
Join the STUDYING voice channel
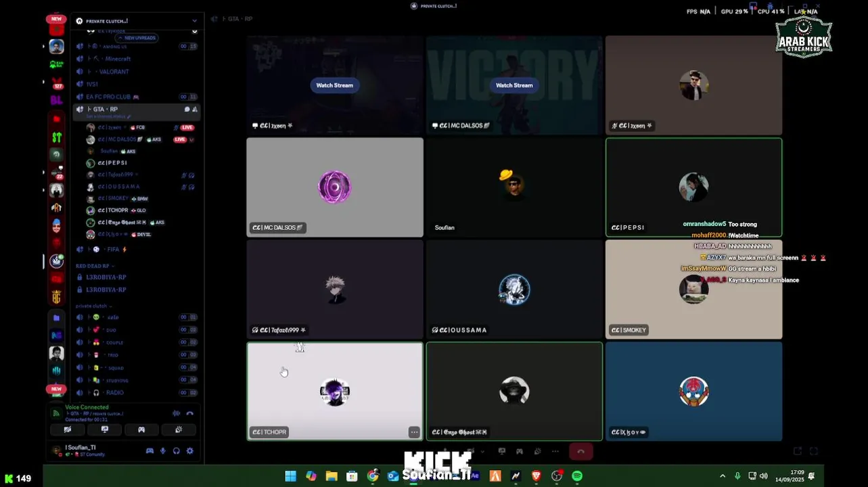point(137,380)
